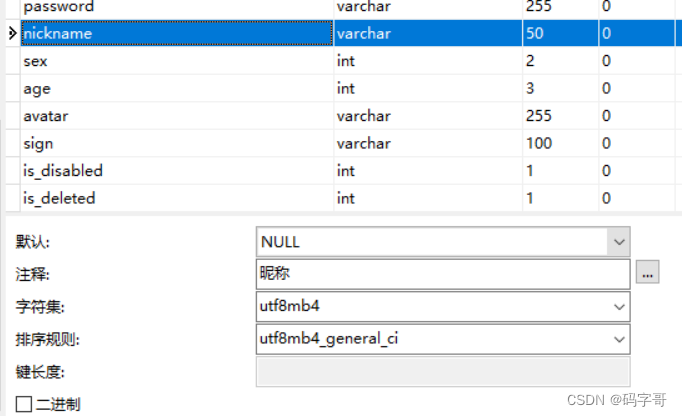Viewport: 682px width, 416px height.
Task: Select length 50 in nickname row
Action: (x=560, y=33)
